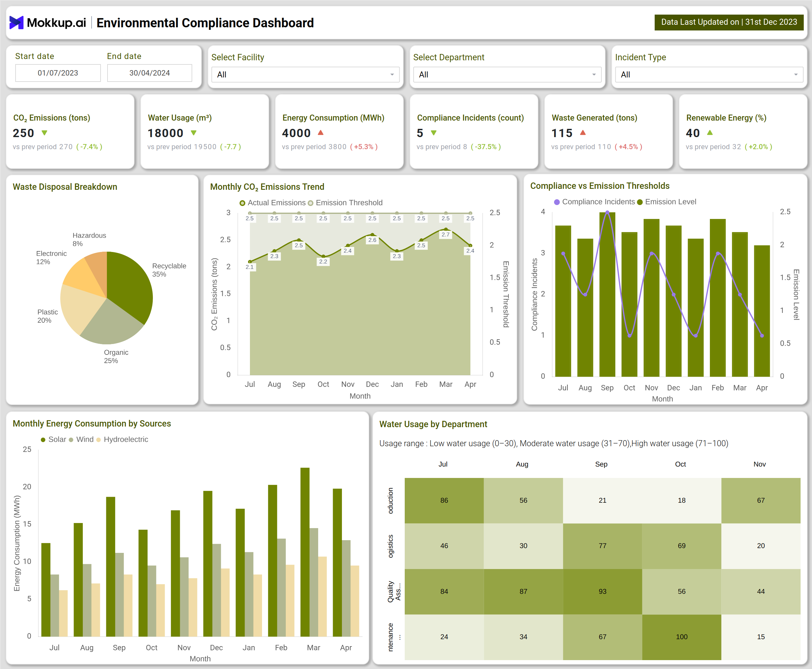Toggle the Actual Emissions legend marker
The height and width of the screenshot is (669, 812).
click(x=242, y=203)
